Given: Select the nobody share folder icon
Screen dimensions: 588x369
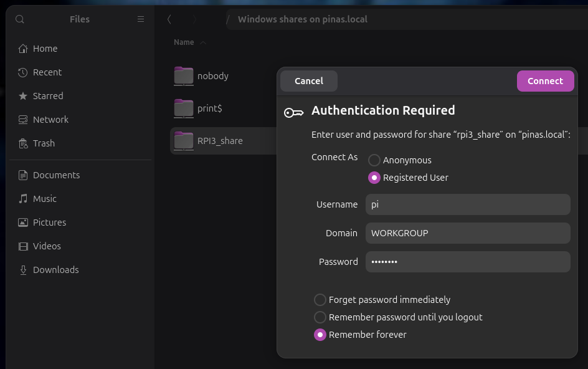Looking at the screenshot, I should [183, 76].
